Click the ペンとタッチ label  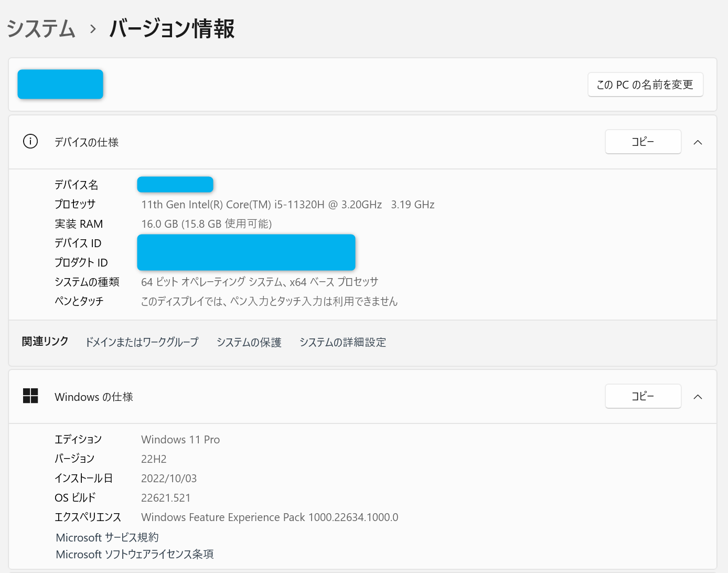click(x=79, y=301)
